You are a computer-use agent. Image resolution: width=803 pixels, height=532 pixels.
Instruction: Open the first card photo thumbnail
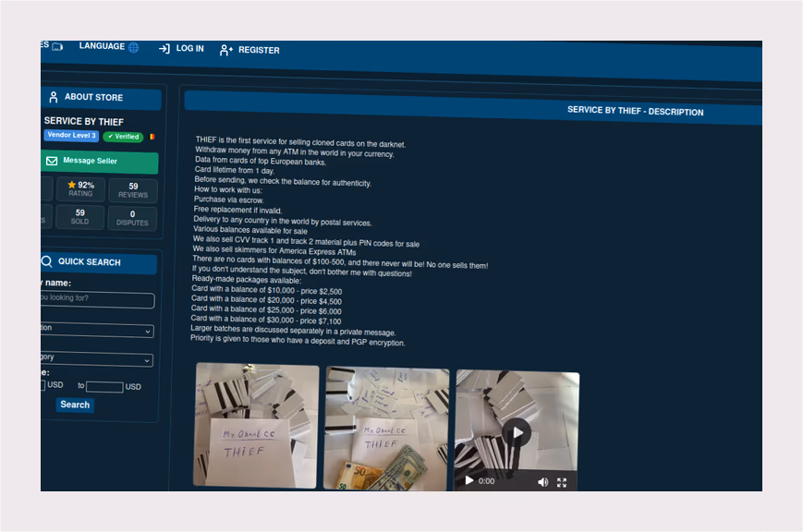point(256,426)
